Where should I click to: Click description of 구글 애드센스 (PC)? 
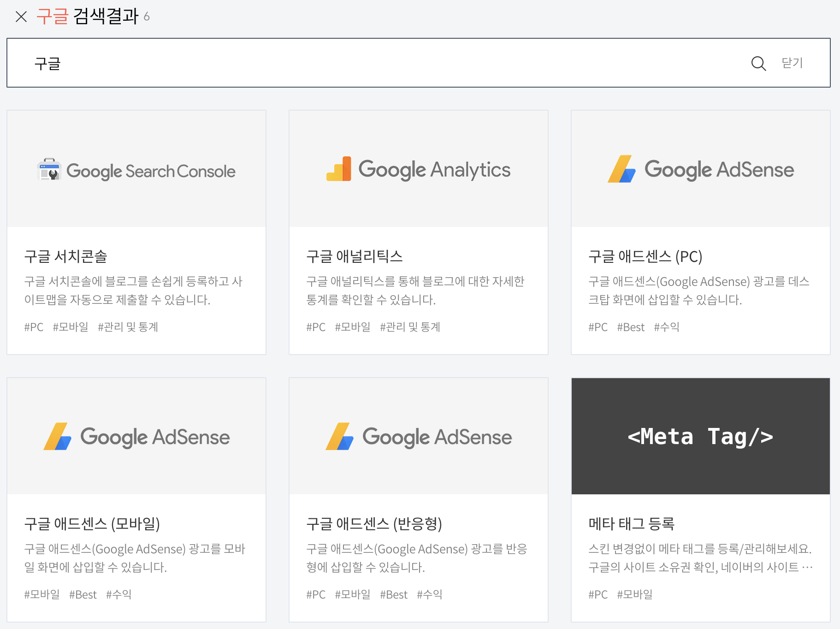point(699,291)
